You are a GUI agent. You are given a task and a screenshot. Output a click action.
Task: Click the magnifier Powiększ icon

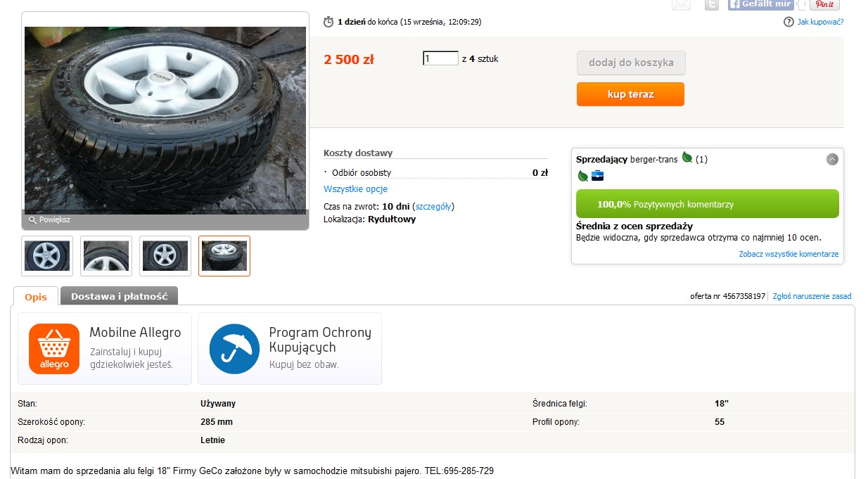[x=32, y=220]
